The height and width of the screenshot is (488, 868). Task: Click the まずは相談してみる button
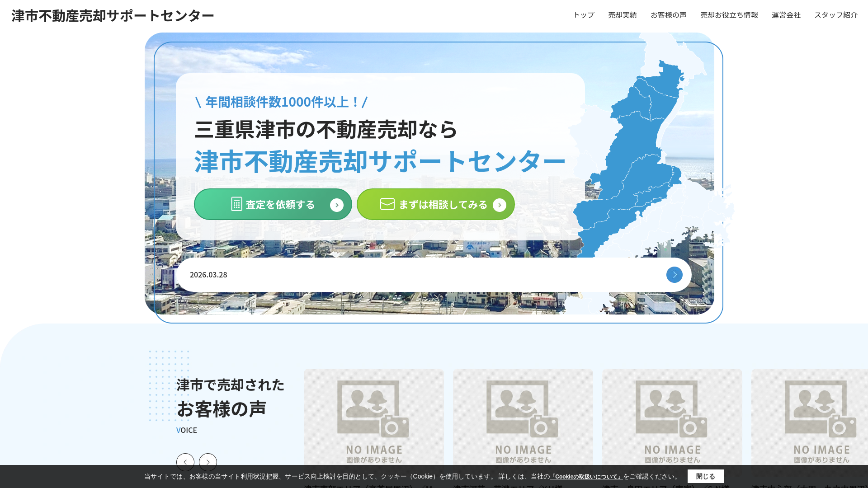436,204
